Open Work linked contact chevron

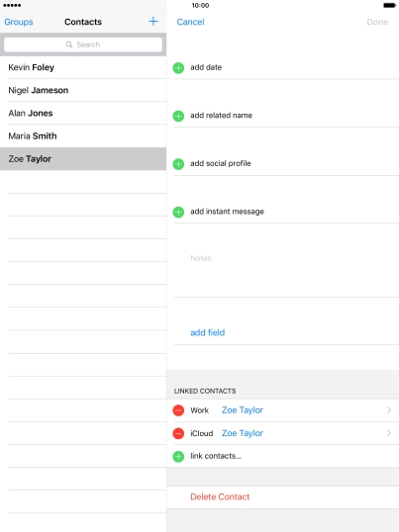click(x=389, y=410)
